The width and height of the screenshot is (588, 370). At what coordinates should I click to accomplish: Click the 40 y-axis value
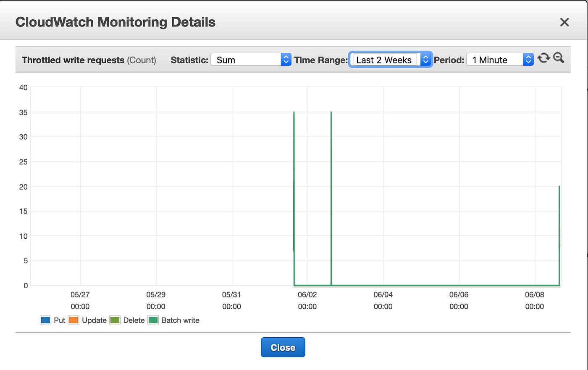click(24, 87)
